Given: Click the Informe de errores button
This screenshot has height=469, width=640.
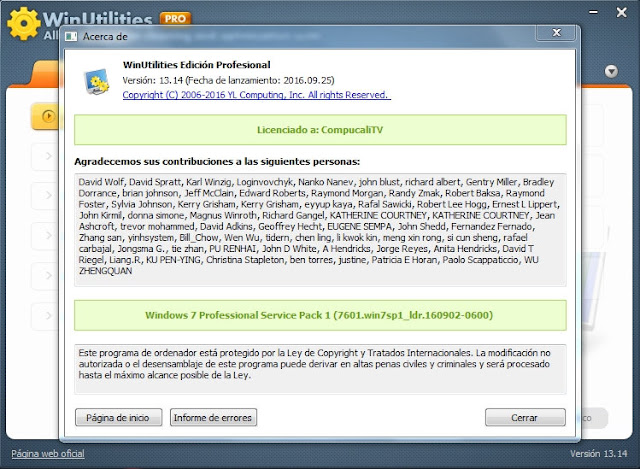Looking at the screenshot, I should pos(213,418).
